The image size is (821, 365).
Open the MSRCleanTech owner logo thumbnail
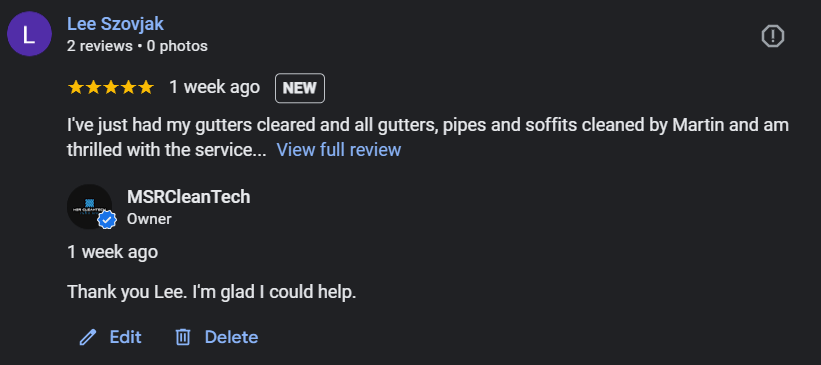coord(90,206)
